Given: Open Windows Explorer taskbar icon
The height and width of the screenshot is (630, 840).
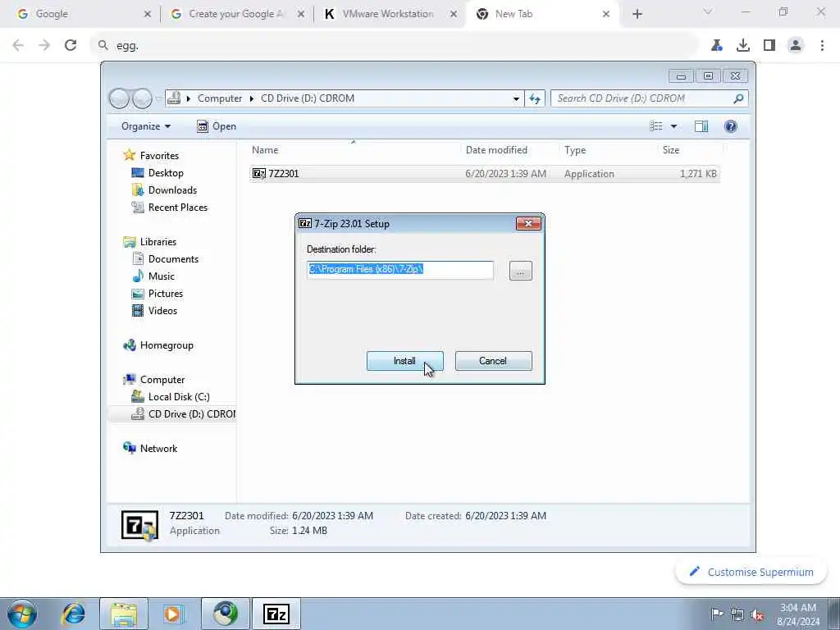Looking at the screenshot, I should (x=124, y=614).
